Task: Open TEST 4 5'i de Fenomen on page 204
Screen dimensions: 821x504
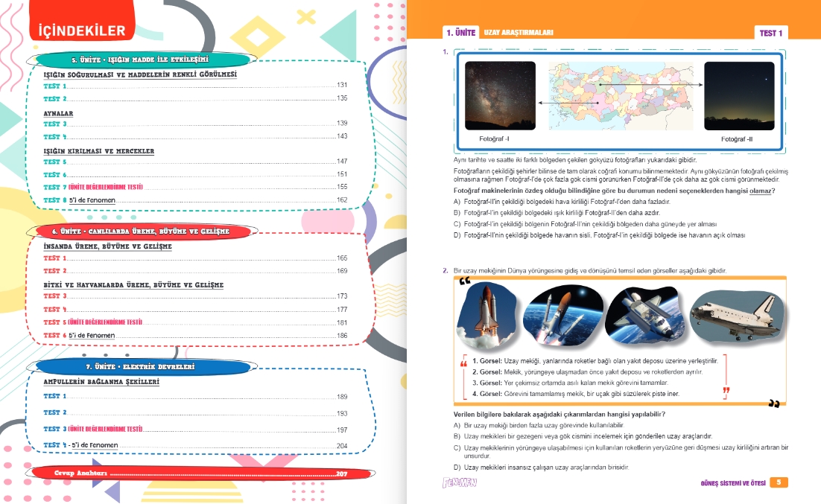Action: pyautogui.click(x=195, y=445)
